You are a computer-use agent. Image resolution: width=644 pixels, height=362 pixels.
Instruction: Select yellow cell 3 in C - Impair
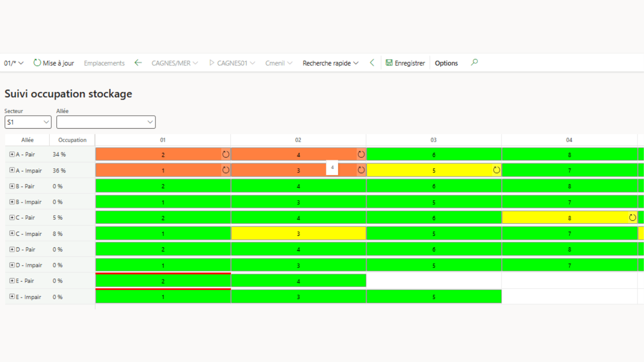point(298,233)
